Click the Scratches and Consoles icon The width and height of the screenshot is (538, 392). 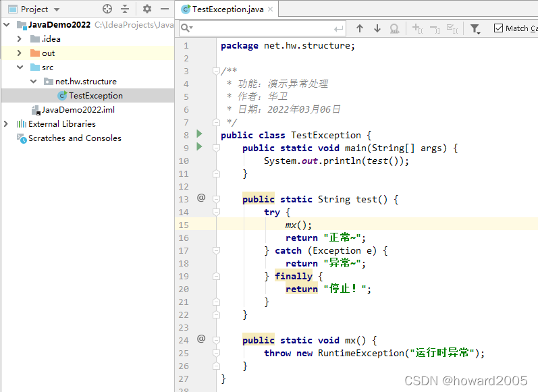coord(22,138)
